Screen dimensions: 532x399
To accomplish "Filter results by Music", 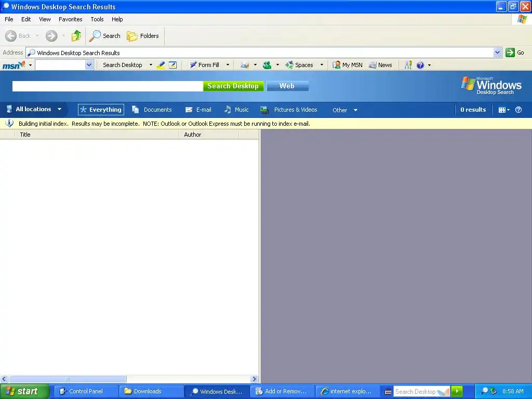I will tap(236, 110).
